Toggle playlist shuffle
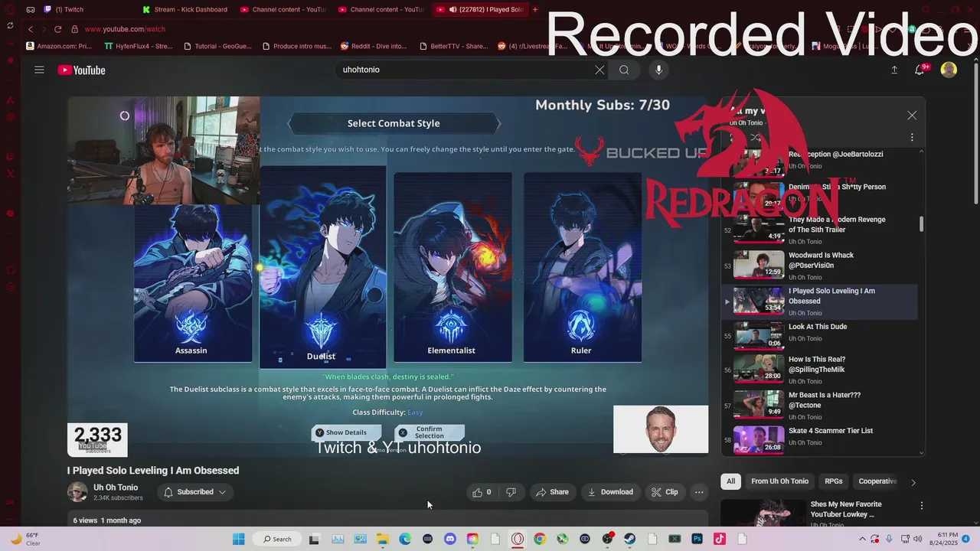 (756, 138)
